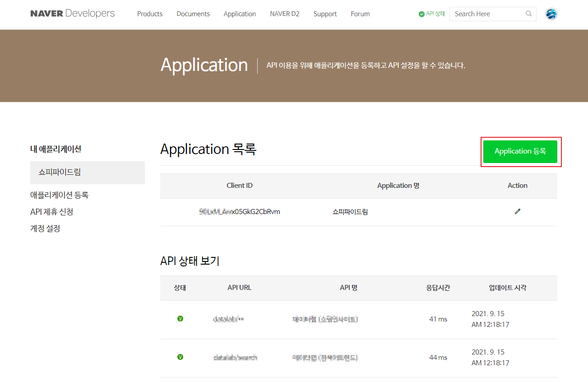Click the NAVER Developers logo
The image size is (588, 382).
point(73,14)
